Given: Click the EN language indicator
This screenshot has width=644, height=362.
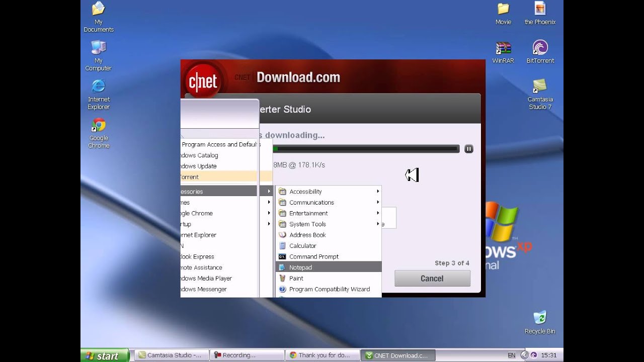Looking at the screenshot, I should pyautogui.click(x=512, y=355).
